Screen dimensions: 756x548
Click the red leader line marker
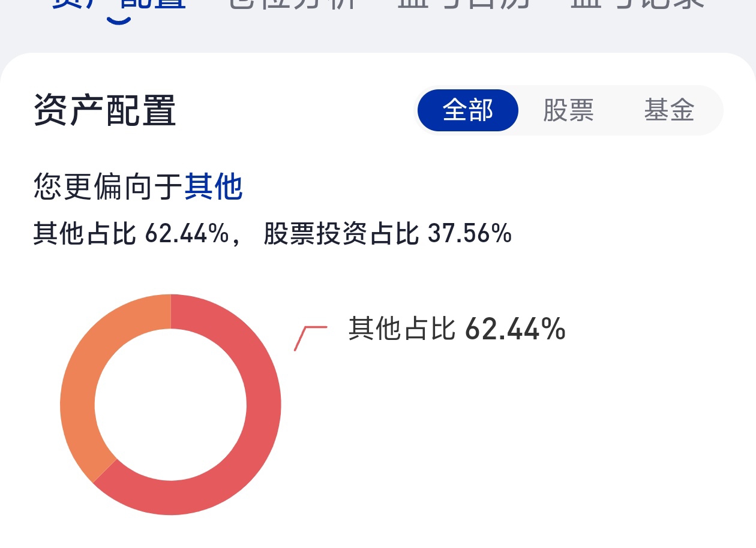310,338
